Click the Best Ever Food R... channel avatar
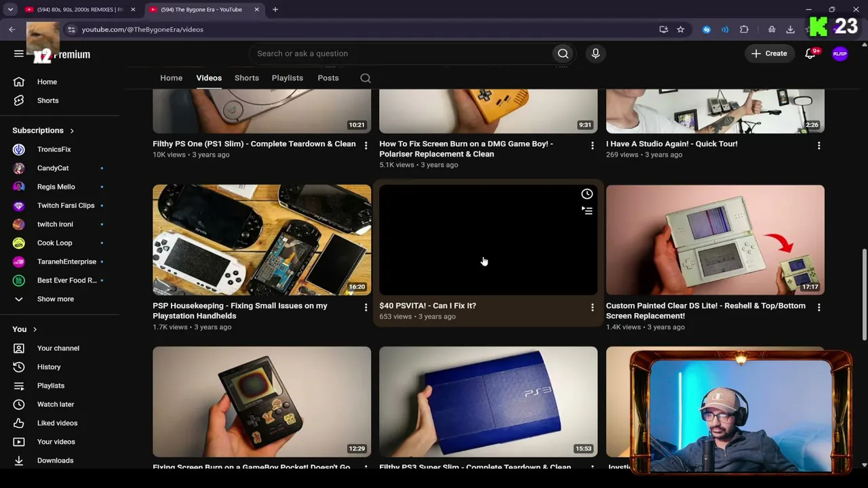 19,280
